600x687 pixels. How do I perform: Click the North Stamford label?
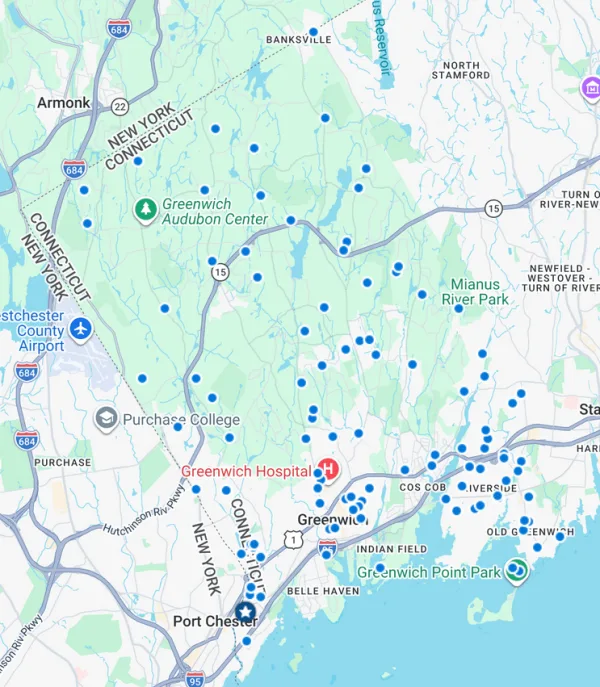pyautogui.click(x=461, y=71)
